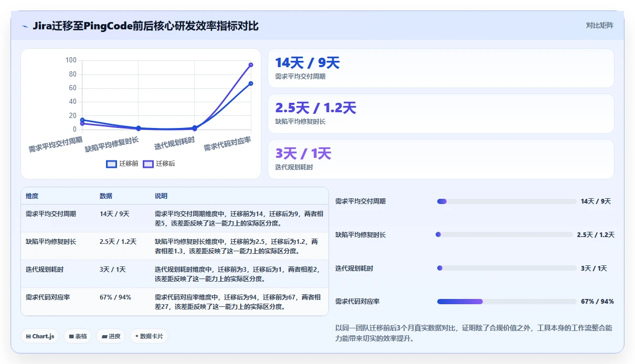
Task: Click the 对比矩阵 label in the header
Action: click(600, 25)
